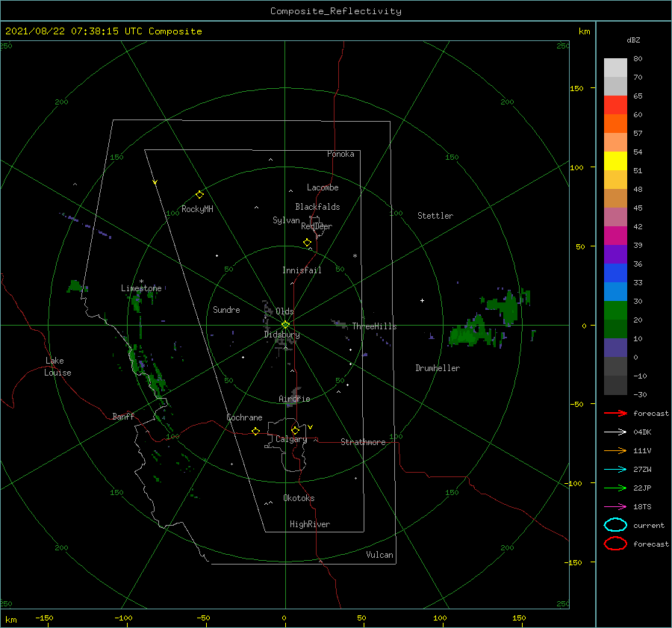
Task: Click the Composite_Reflectivity title
Action: 335,11
